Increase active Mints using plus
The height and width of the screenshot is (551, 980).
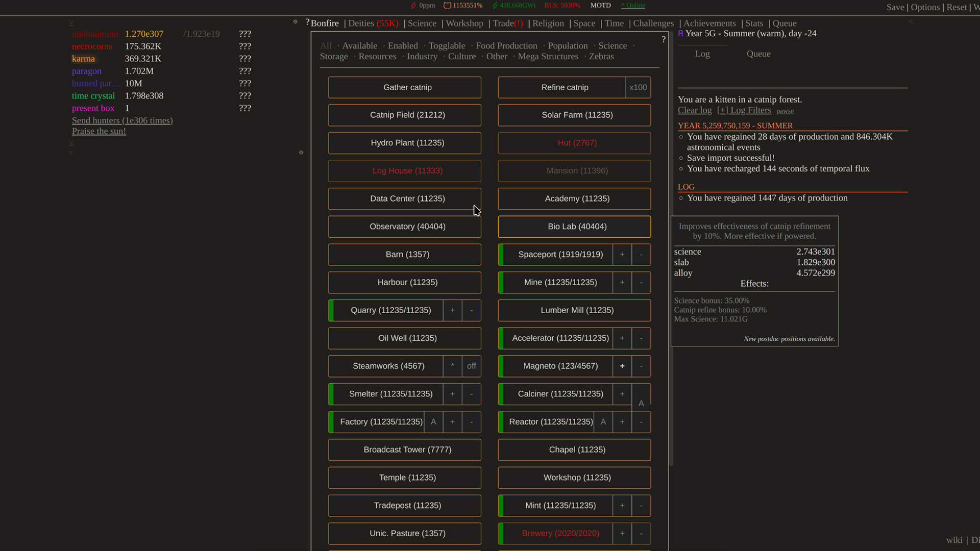pyautogui.click(x=622, y=506)
